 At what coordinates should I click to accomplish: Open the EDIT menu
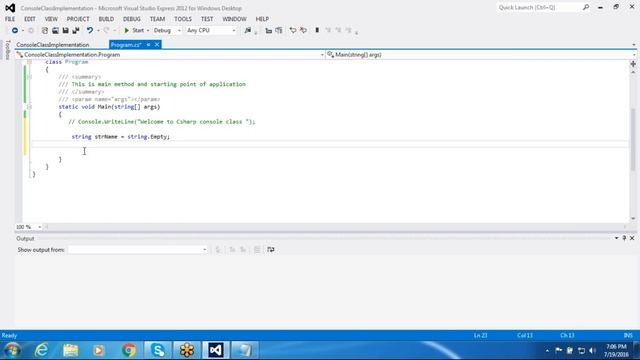point(30,19)
